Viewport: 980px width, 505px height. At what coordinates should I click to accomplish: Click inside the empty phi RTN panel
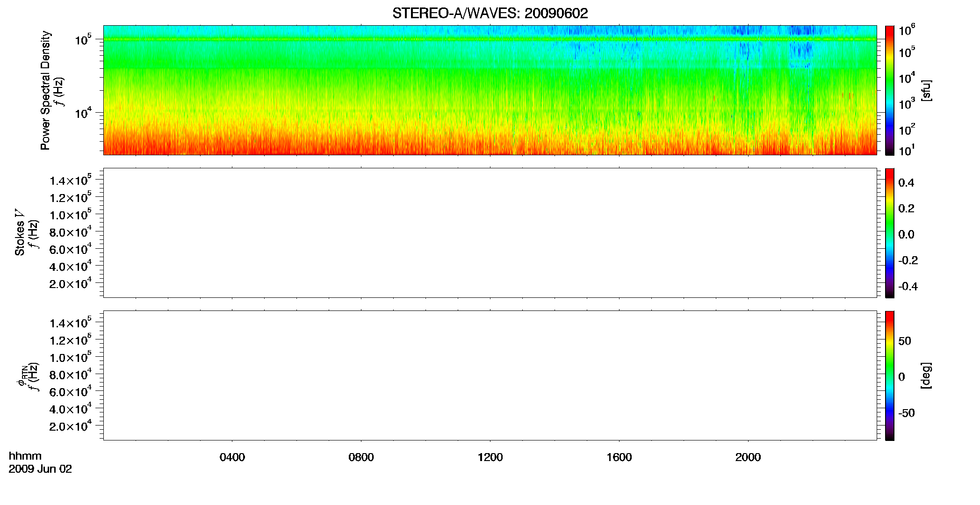(490, 375)
